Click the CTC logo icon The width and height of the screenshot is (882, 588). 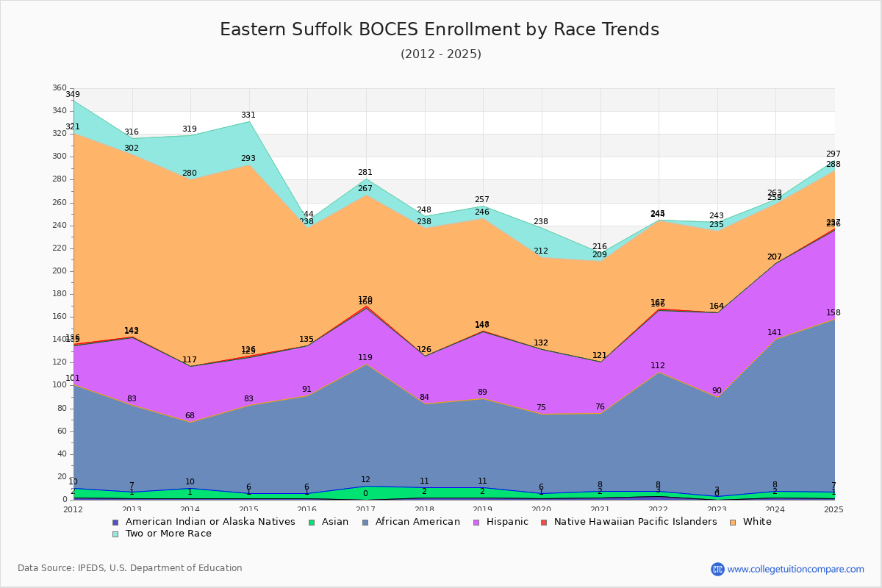click(x=717, y=569)
